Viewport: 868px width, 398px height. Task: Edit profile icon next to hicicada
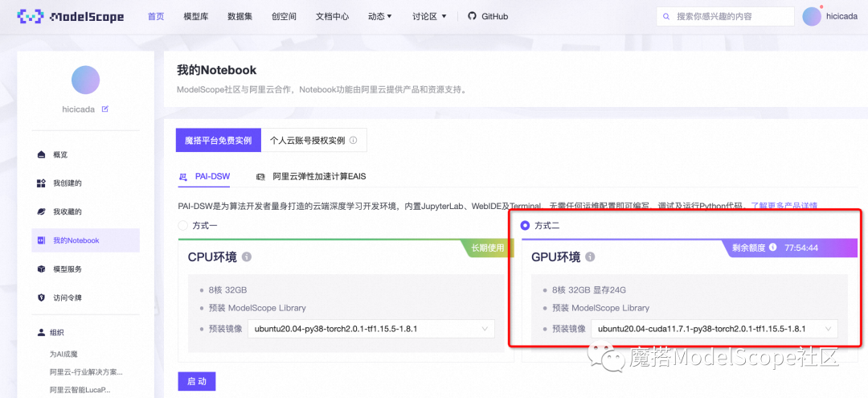point(105,109)
